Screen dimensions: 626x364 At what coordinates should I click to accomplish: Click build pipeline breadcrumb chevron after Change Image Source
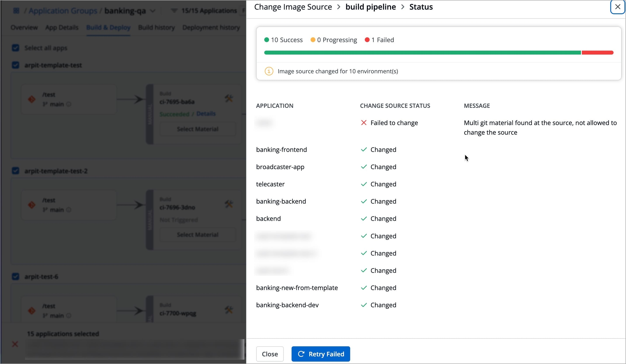coord(339,7)
